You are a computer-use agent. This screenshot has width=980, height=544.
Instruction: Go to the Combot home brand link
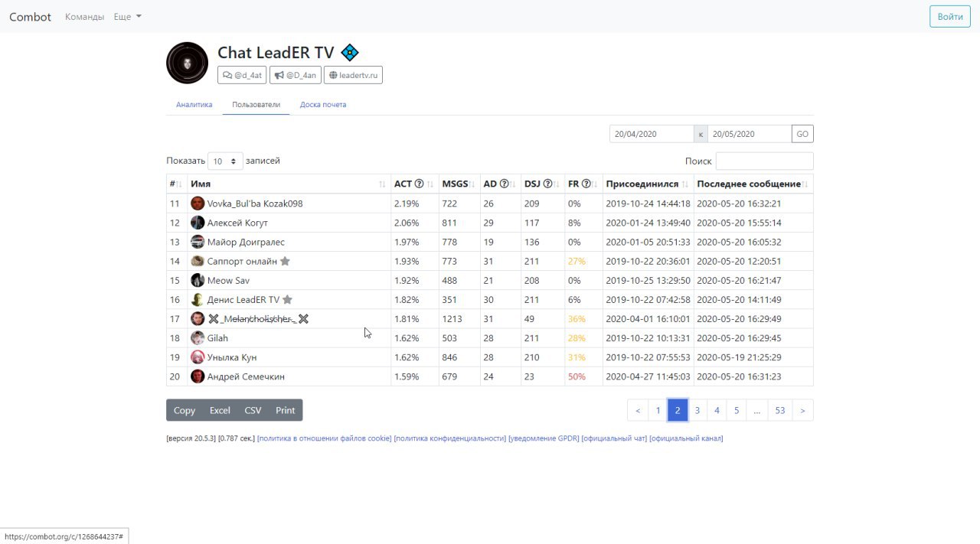[31, 16]
